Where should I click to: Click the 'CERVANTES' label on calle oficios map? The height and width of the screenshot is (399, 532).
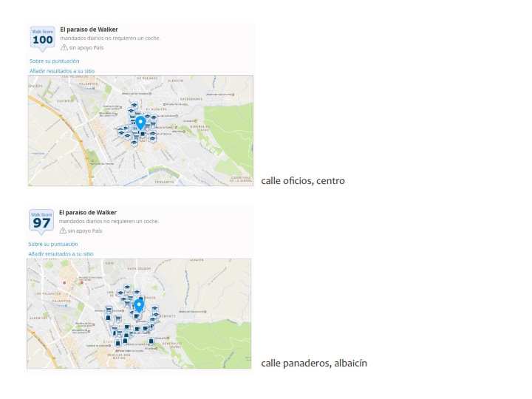pyautogui.click(x=165, y=183)
